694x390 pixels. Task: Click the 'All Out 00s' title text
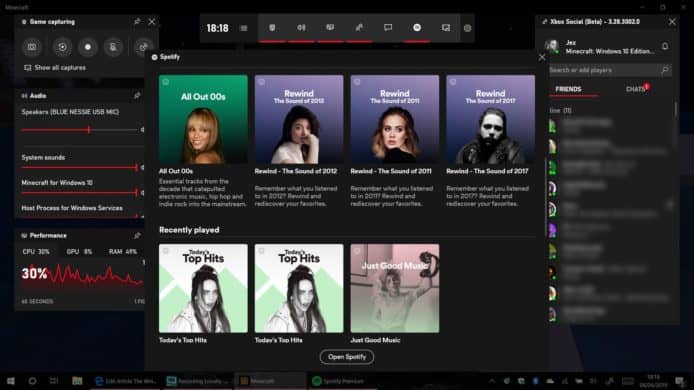click(x=176, y=171)
